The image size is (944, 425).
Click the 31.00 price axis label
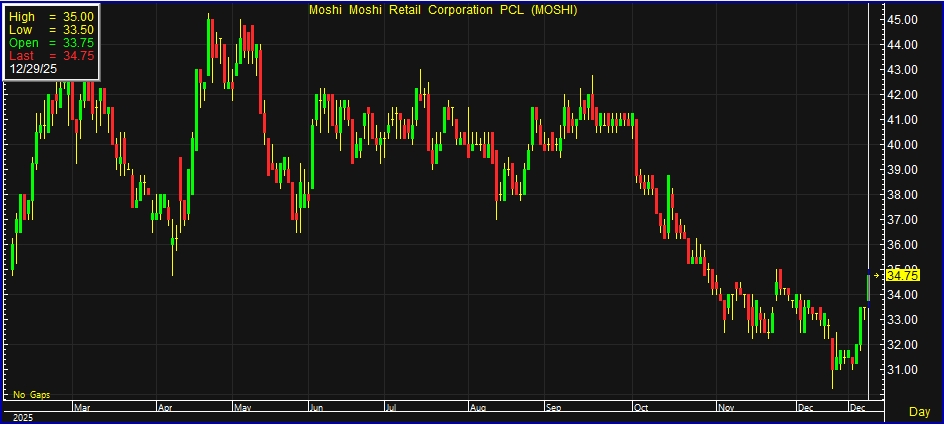pos(902,370)
